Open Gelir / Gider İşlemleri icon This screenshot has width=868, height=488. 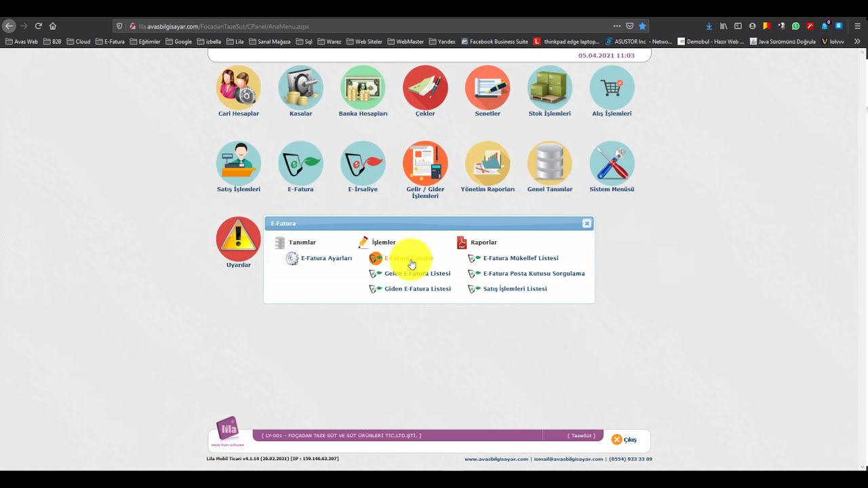[x=425, y=163]
